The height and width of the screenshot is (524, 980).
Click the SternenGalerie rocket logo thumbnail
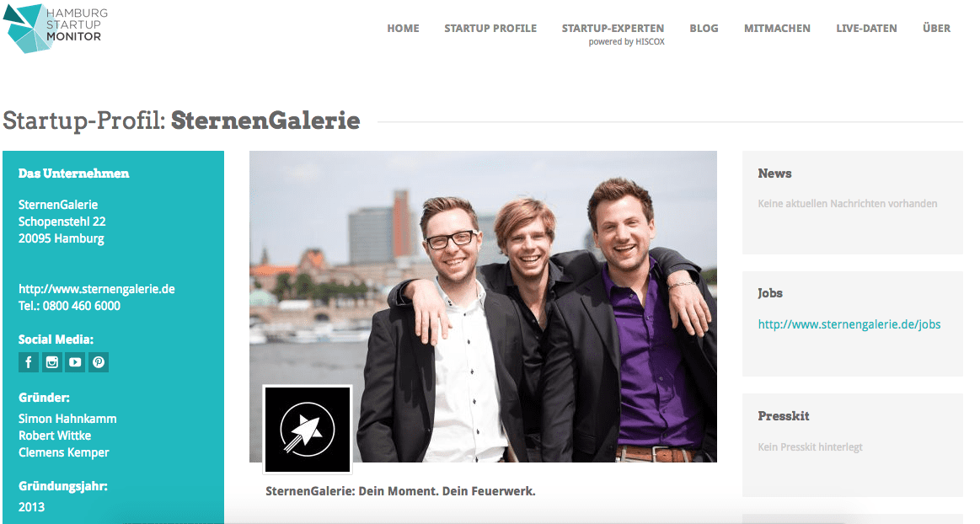[x=308, y=429]
